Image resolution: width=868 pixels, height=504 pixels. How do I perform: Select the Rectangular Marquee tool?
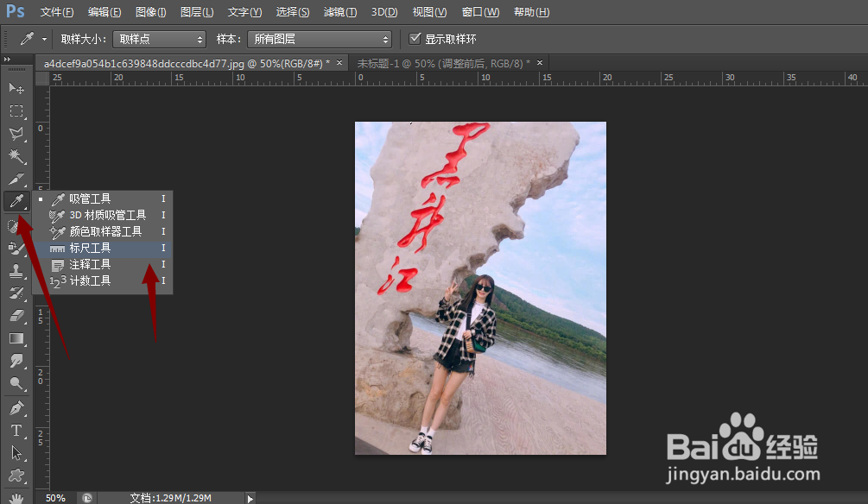16,110
